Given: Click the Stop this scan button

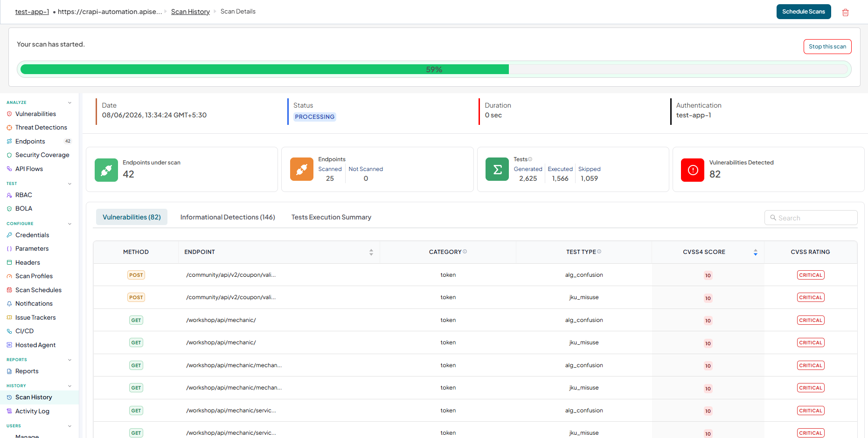Looking at the screenshot, I should coord(827,47).
